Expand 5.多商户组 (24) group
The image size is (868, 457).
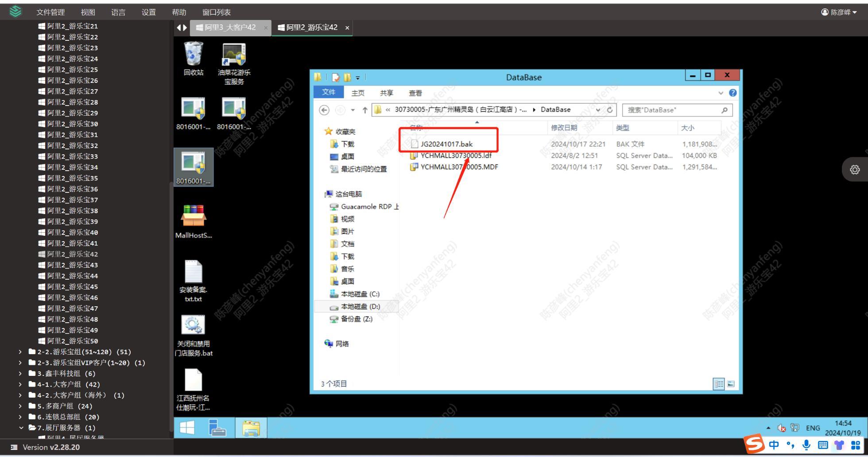[20, 406]
